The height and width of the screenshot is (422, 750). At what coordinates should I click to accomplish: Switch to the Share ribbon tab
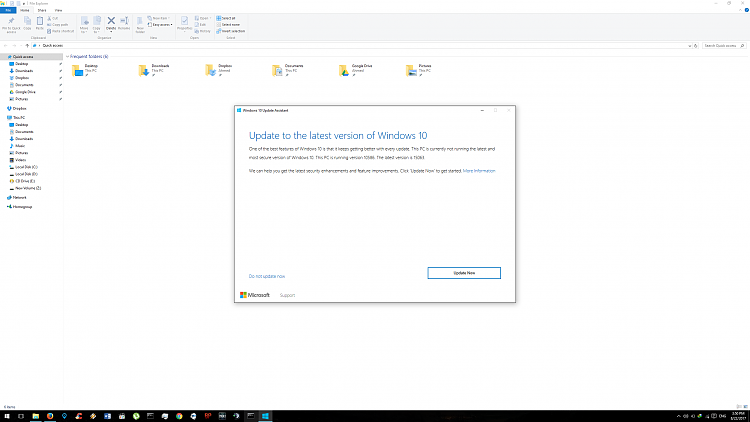[x=42, y=10]
